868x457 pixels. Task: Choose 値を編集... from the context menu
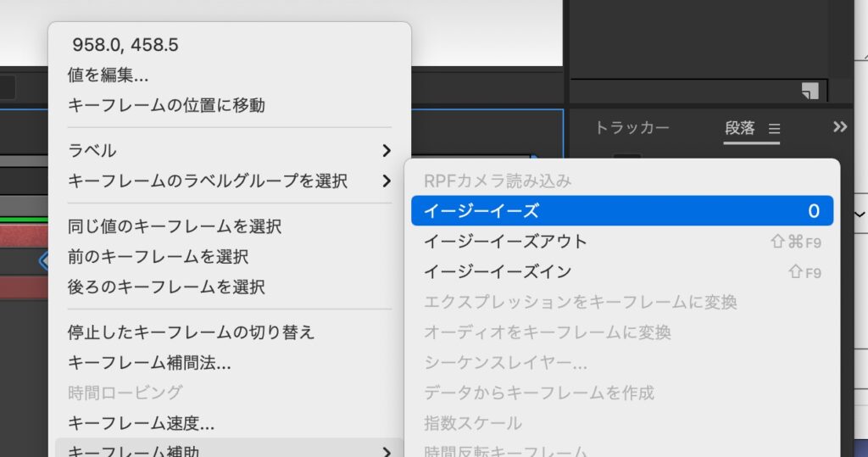[x=108, y=75]
